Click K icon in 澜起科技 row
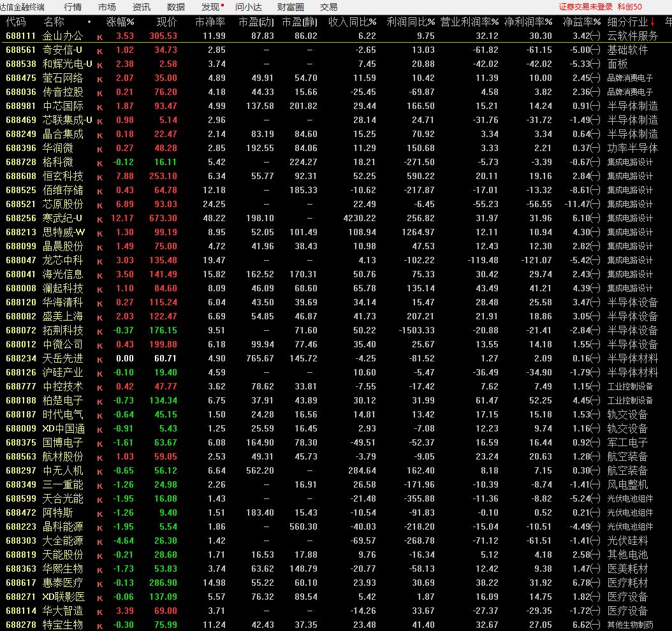Viewport: 672px width, 631px height. (x=100, y=290)
